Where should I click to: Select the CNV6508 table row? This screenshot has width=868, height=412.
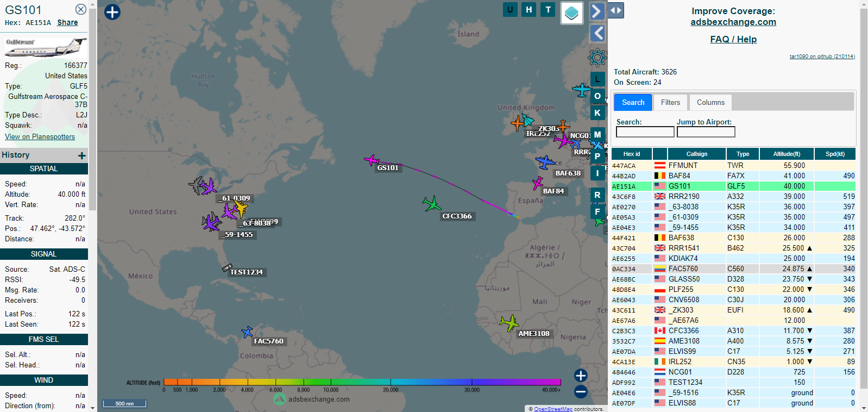click(x=733, y=299)
